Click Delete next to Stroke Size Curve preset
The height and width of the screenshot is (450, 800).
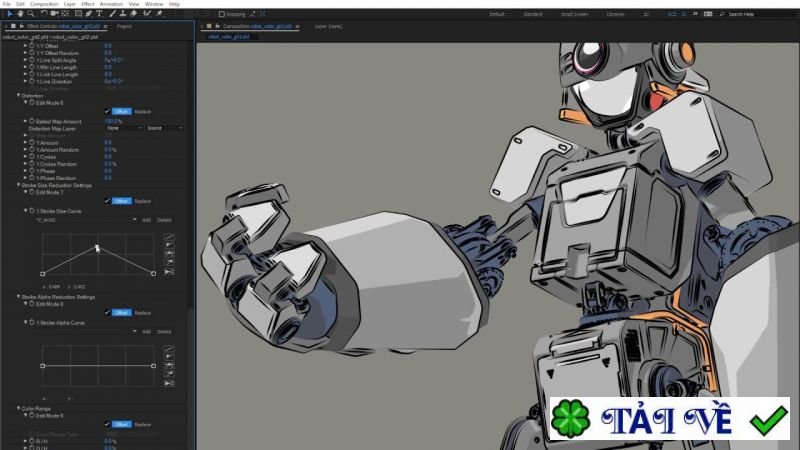(x=164, y=219)
